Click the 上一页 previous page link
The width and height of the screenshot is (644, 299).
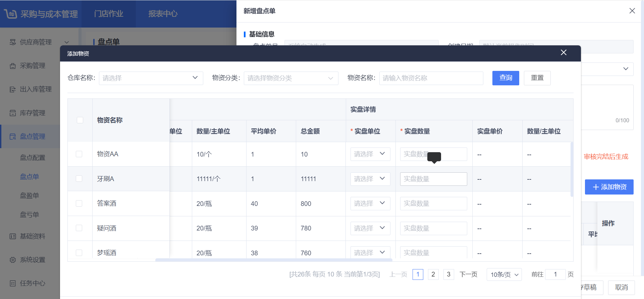click(398, 274)
